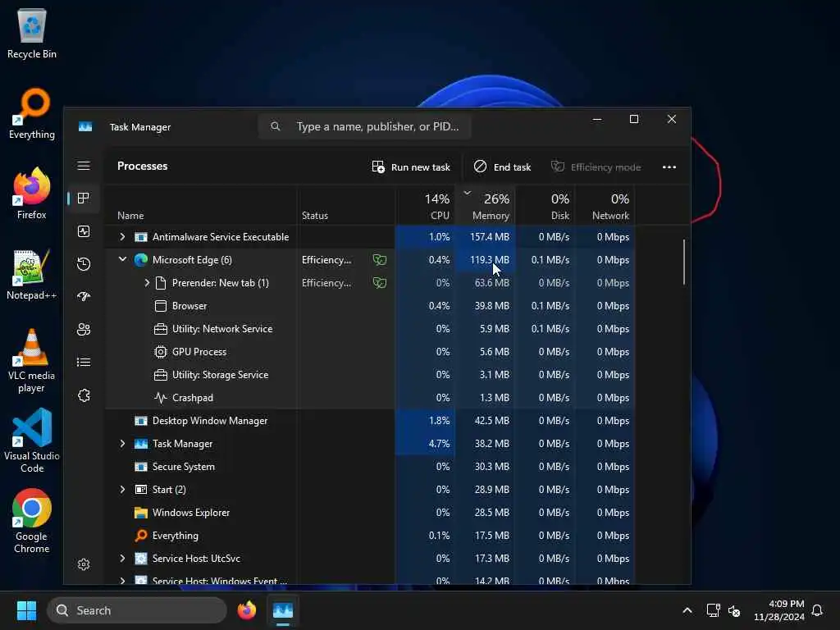Image resolution: width=840 pixels, height=630 pixels.
Task: Select the Everything desktop shortcut
Action: pyautogui.click(x=32, y=113)
